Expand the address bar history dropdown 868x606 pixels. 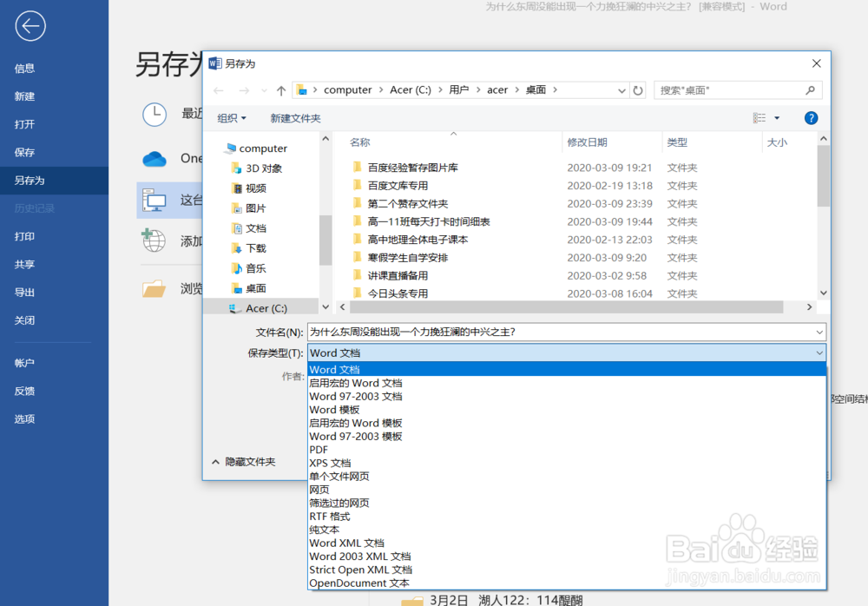click(x=621, y=91)
